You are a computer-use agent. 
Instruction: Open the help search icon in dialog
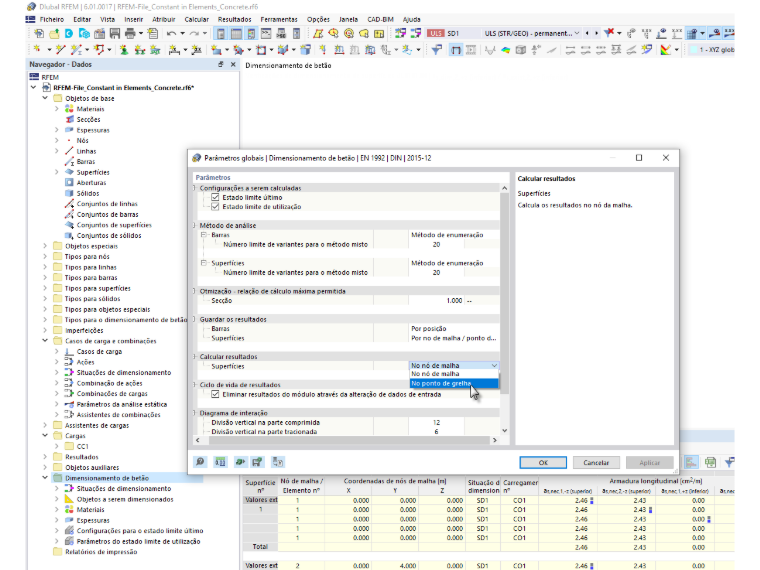pyautogui.click(x=200, y=462)
